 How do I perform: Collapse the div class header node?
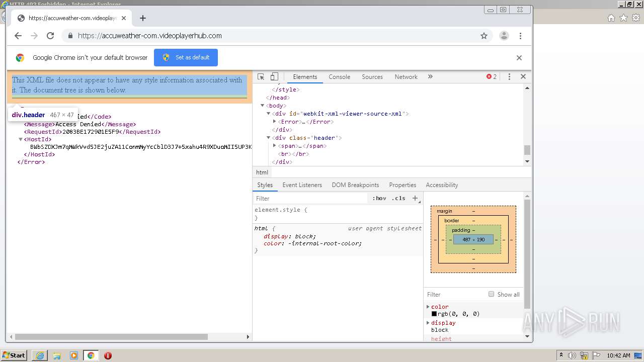[268, 138]
